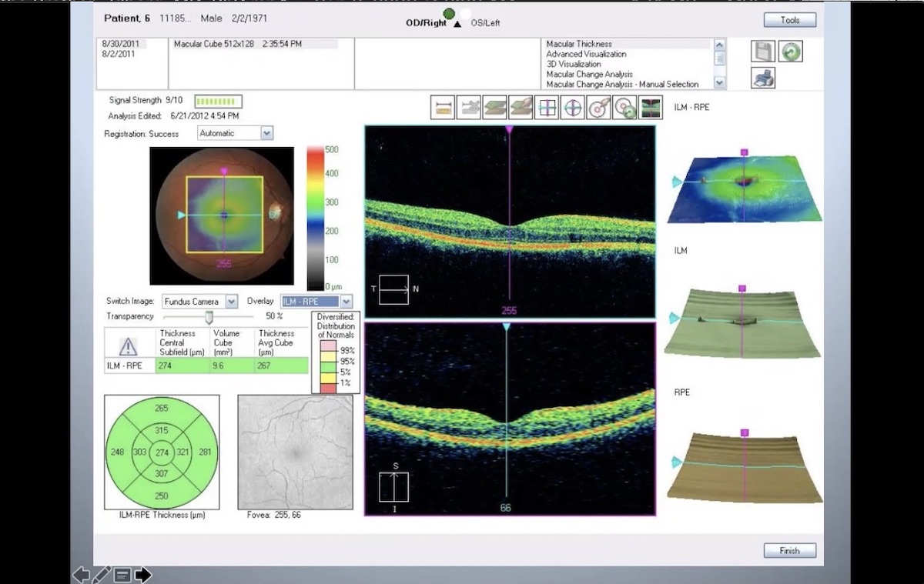
Task: Click the OCT fundus overlay icon
Action: 651,107
